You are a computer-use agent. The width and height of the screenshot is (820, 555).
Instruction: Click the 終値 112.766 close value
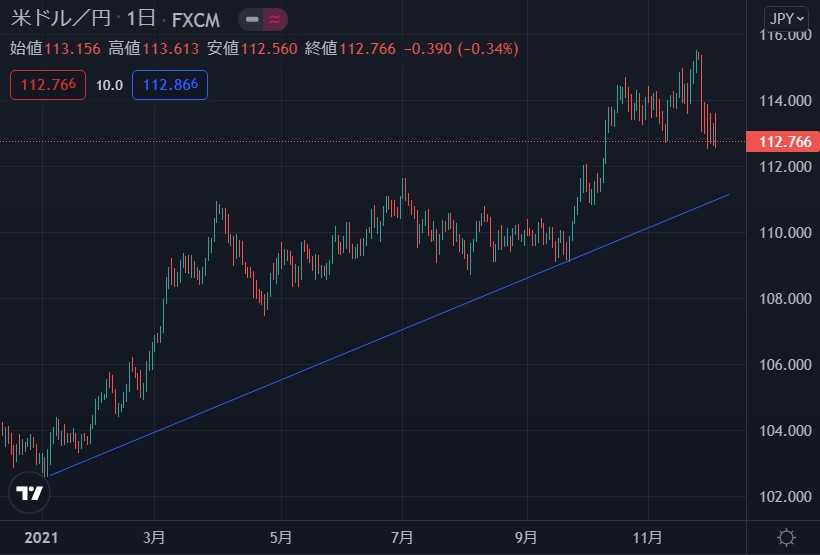coord(350,49)
